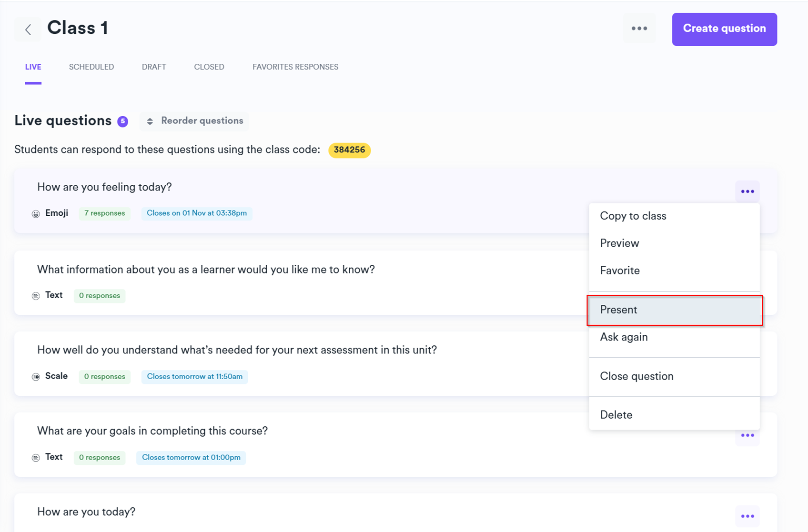Select Present from the context menu
The image size is (808, 532).
[x=618, y=310]
